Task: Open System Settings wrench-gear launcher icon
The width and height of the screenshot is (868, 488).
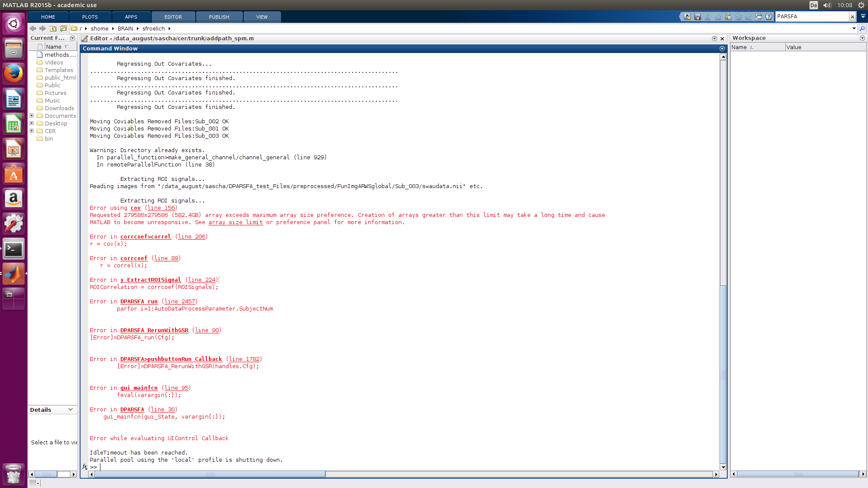Action: click(14, 224)
